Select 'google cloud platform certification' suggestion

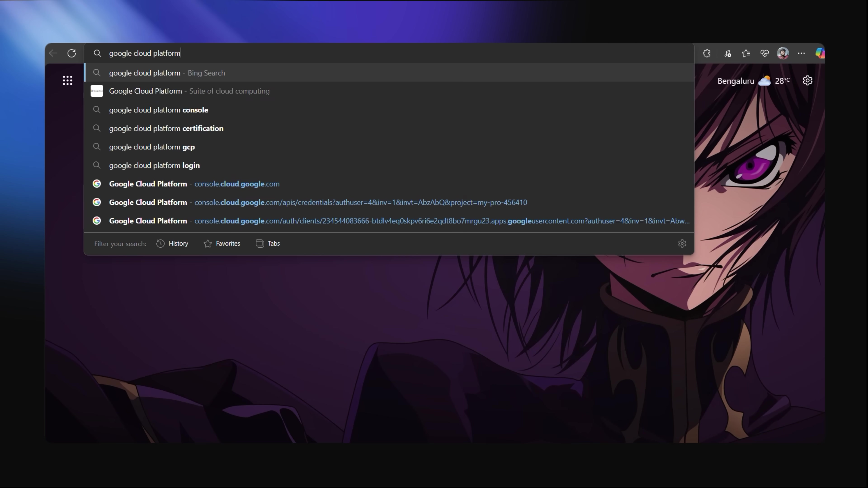click(389, 128)
